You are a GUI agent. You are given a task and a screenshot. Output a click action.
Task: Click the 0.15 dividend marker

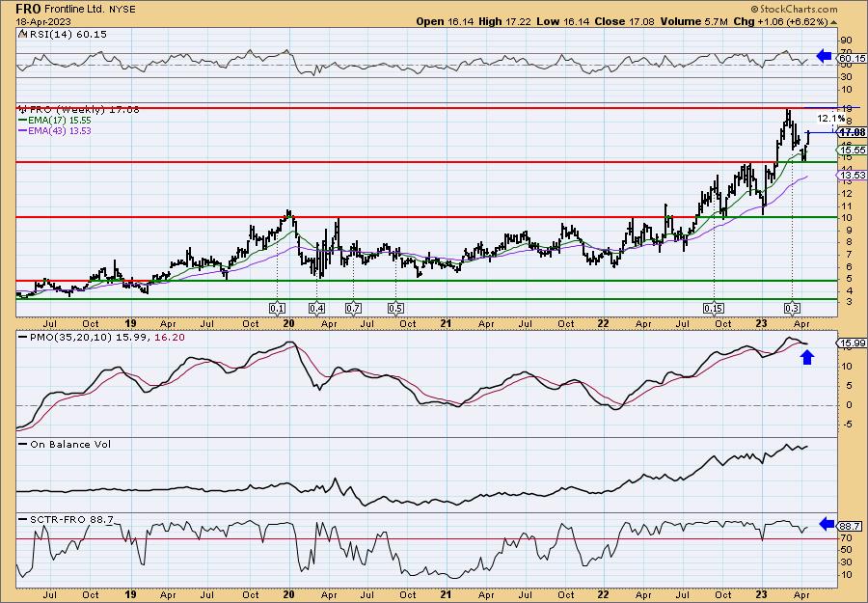coord(714,309)
